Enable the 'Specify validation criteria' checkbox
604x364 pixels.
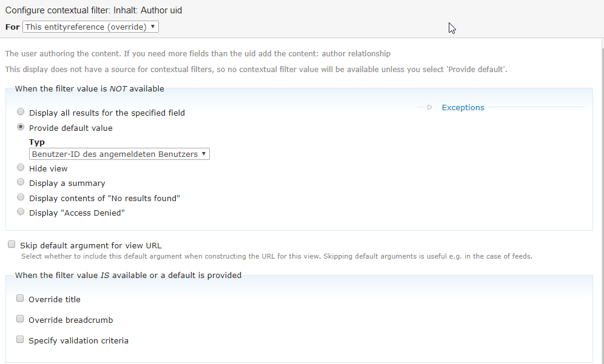[20, 340]
